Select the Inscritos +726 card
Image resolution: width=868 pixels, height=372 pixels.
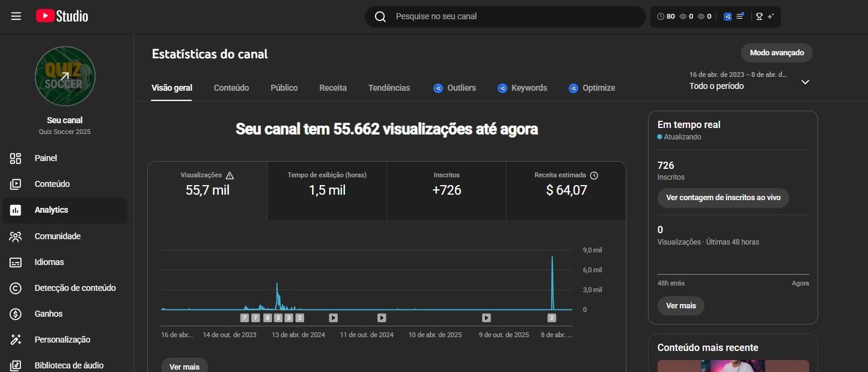click(447, 191)
